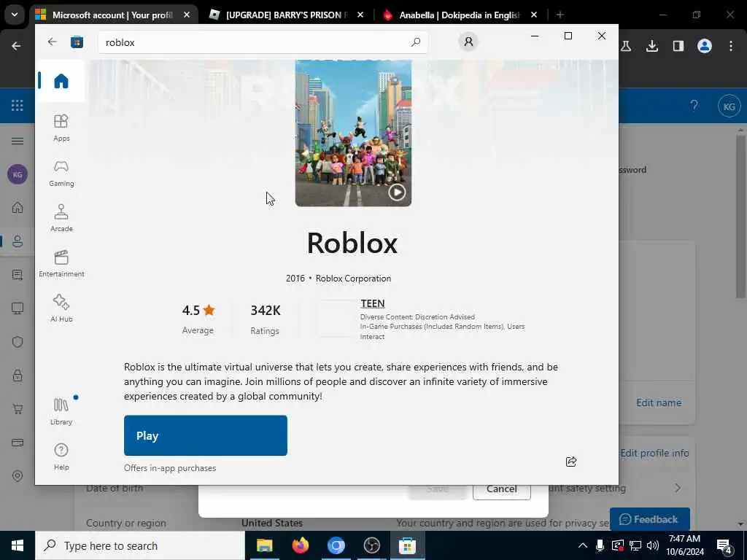Open the AI Hub section in Store
Screen dimensions: 747x560
pyautogui.click(x=61, y=308)
